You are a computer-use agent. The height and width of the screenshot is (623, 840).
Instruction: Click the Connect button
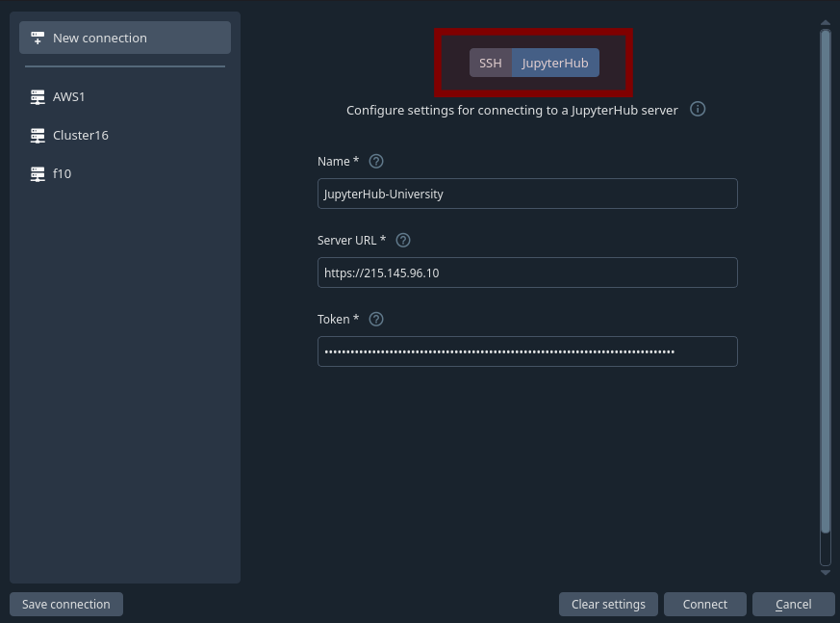(705, 605)
